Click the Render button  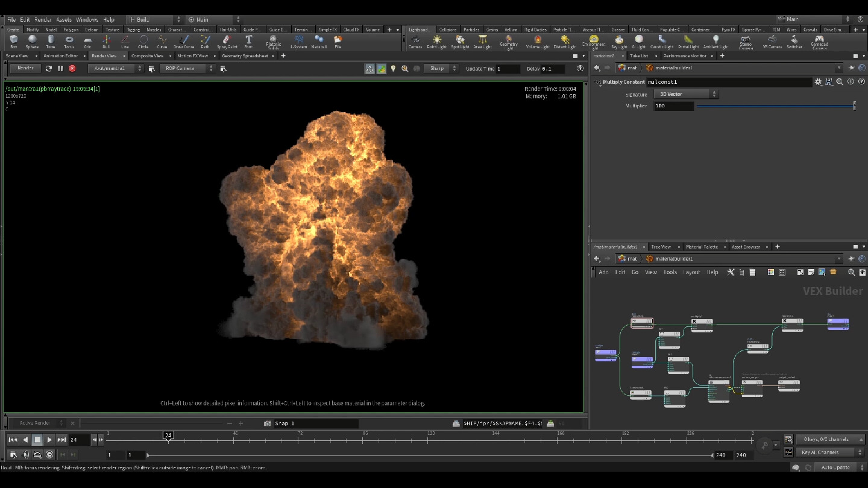[x=25, y=68]
